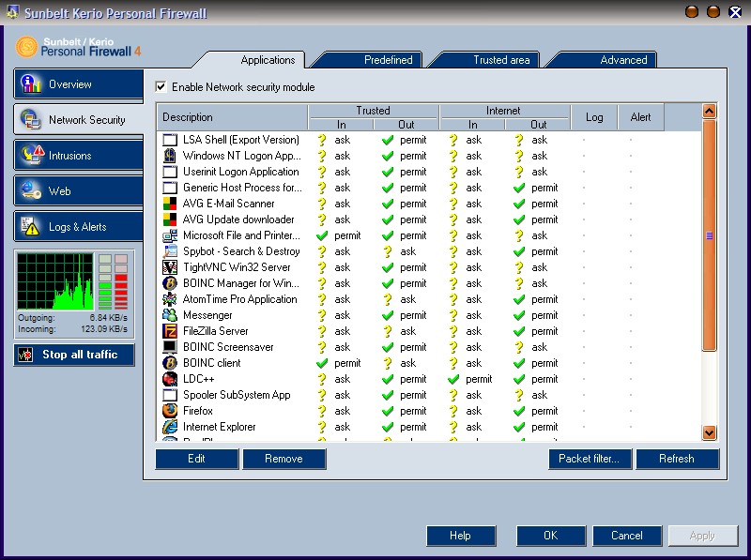Click the Windows NT Logon App icon
This screenshot has height=560, width=751.
[x=170, y=156]
